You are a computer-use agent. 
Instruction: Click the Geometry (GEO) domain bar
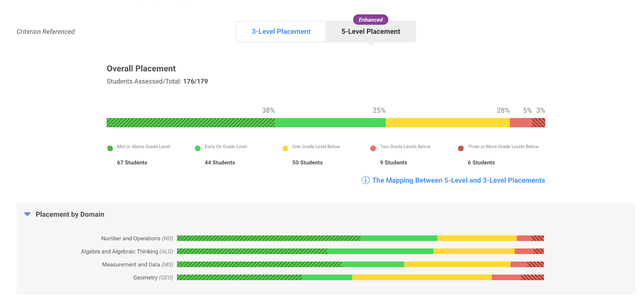point(360,277)
